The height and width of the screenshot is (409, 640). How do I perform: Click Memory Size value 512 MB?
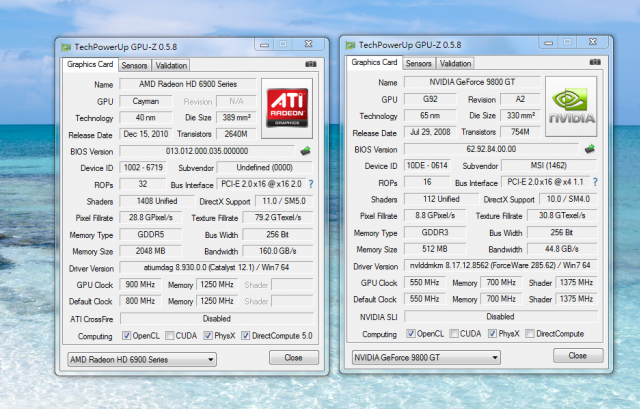[435, 249]
